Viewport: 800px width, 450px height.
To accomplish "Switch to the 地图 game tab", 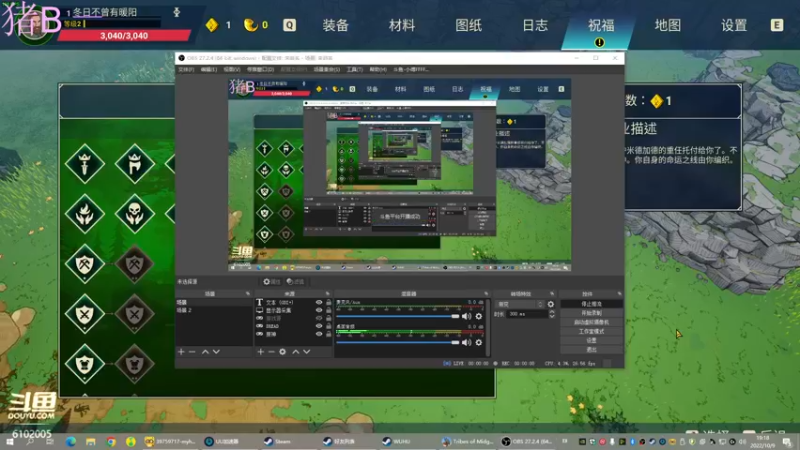I will [667, 25].
